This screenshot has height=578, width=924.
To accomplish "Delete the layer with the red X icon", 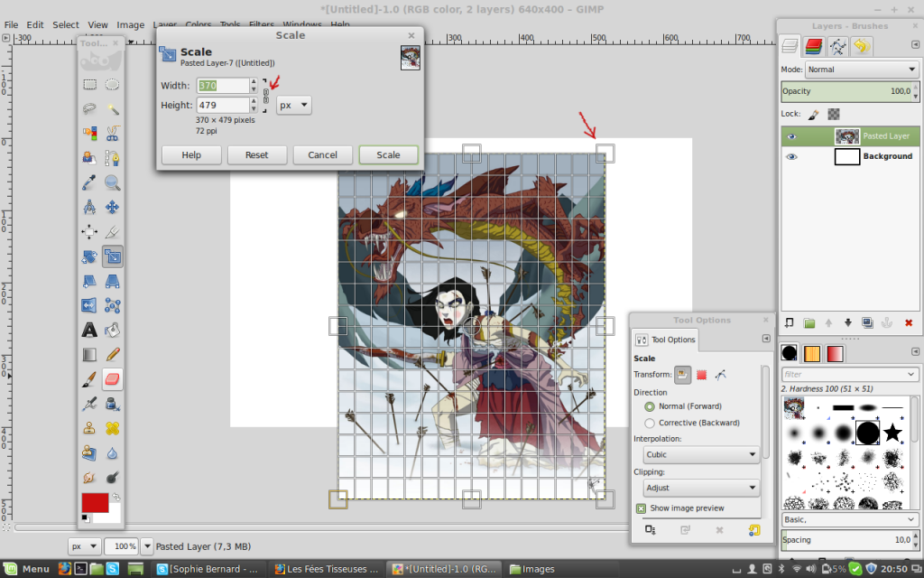I will coord(908,322).
